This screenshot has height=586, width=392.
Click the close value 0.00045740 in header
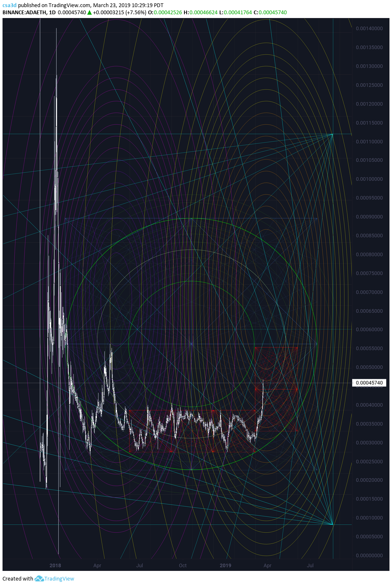pos(273,13)
